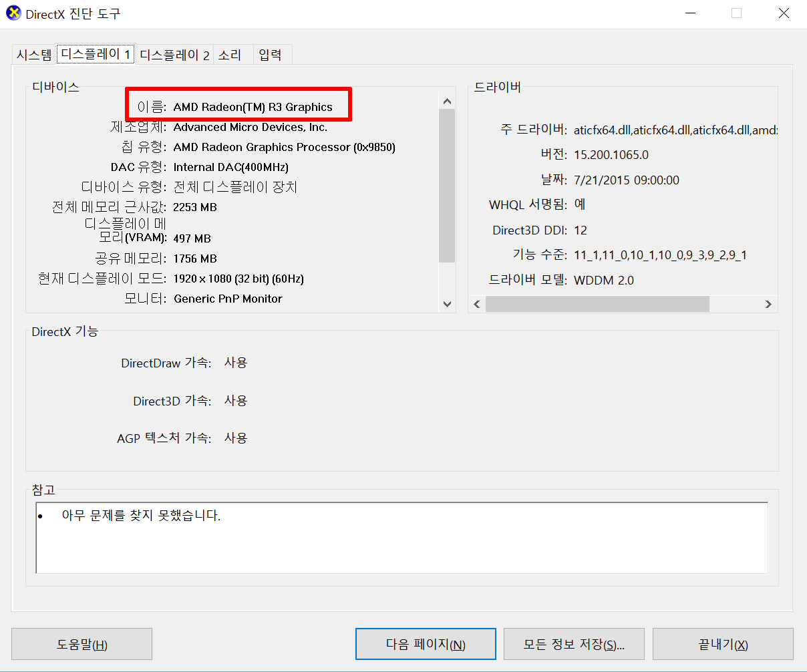807x672 pixels.
Task: Click 모든 정보 저장(S)... button
Action: click(x=574, y=644)
